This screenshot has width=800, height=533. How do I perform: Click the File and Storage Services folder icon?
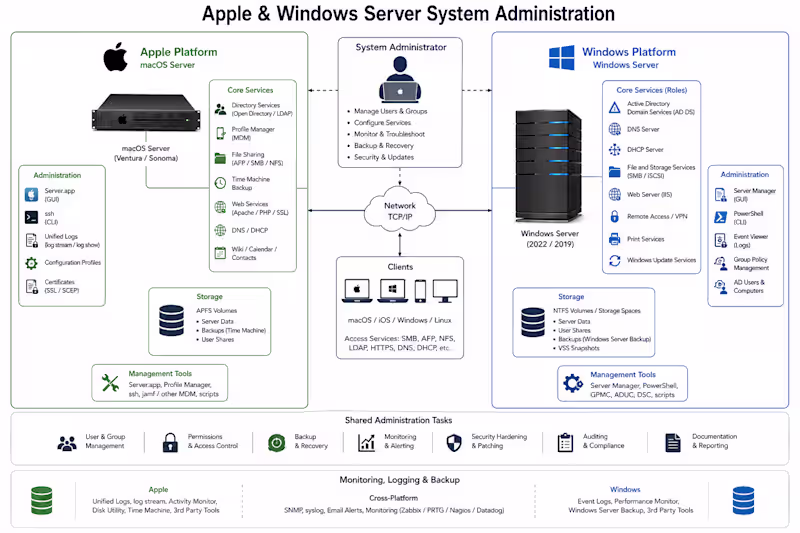(x=615, y=171)
